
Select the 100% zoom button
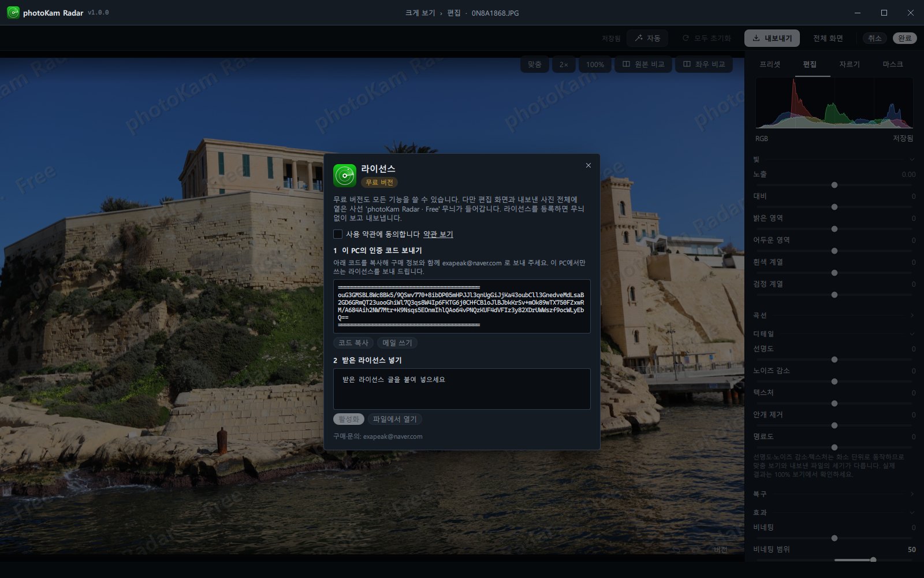(595, 64)
